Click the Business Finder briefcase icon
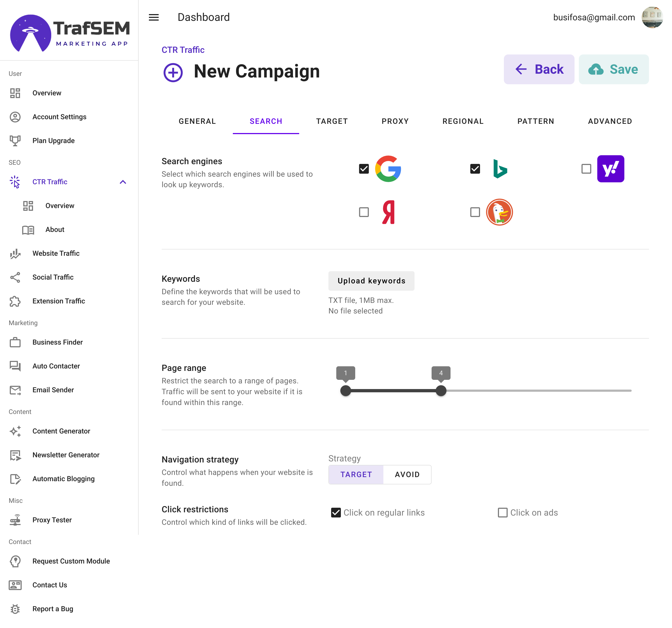This screenshot has width=672, height=628. 15,342
